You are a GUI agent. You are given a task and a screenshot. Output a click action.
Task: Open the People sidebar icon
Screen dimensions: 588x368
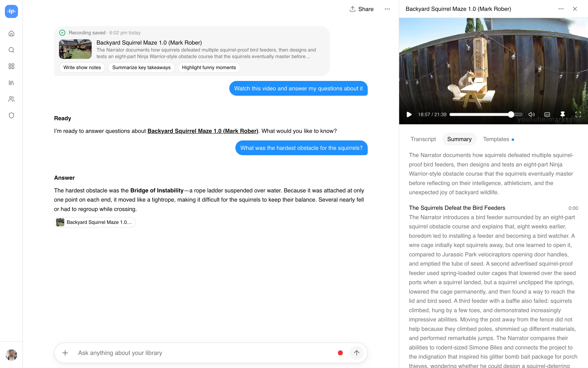[x=11, y=99]
